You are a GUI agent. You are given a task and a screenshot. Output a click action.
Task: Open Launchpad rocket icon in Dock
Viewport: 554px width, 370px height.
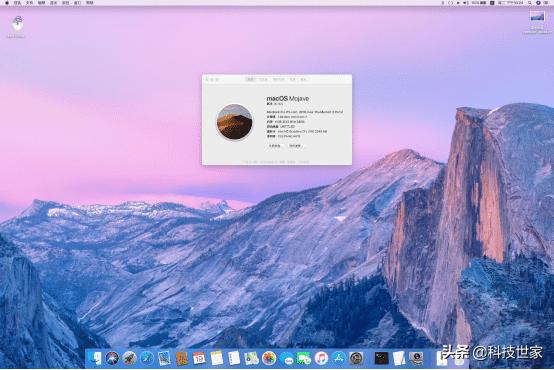pos(130,358)
